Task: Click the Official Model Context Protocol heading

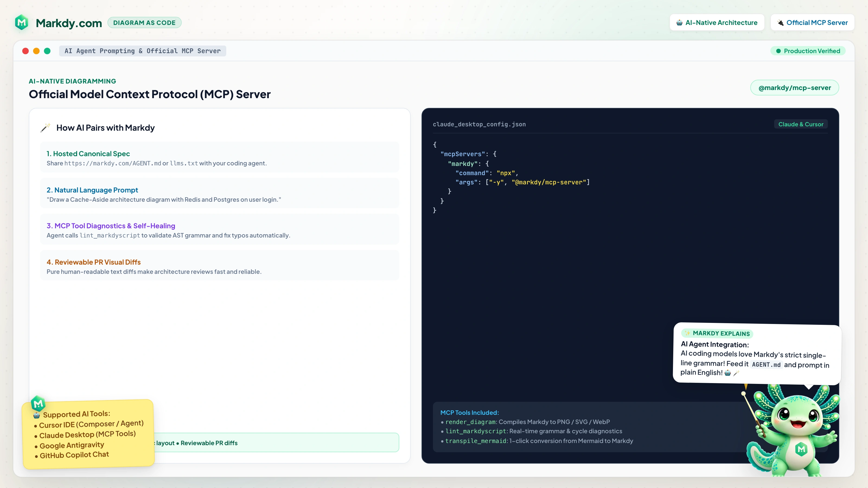Action: (x=150, y=94)
